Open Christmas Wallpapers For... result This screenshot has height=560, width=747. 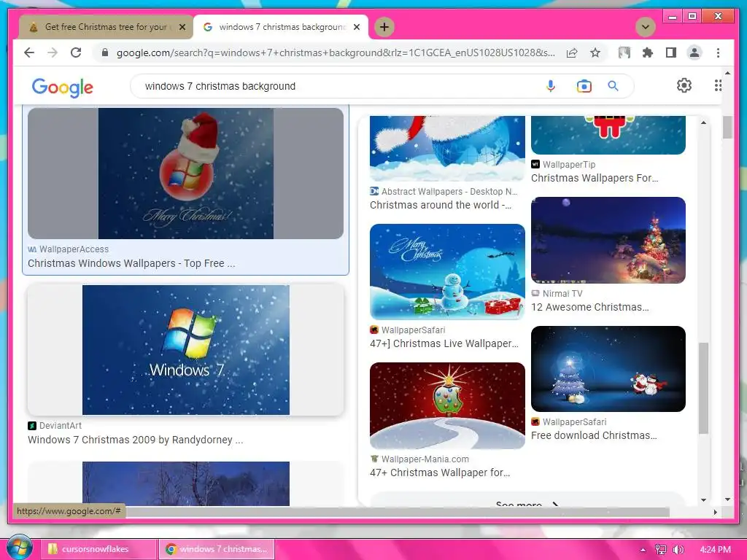(x=595, y=178)
